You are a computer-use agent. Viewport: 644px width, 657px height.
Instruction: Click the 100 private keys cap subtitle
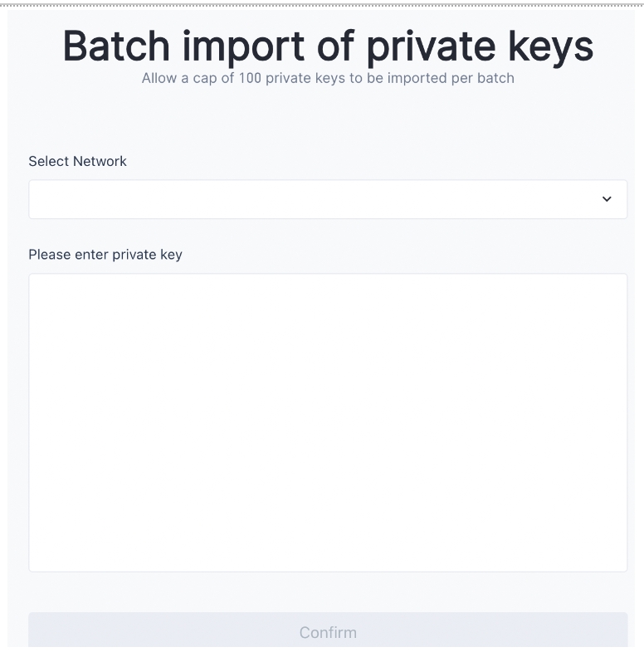point(328,78)
